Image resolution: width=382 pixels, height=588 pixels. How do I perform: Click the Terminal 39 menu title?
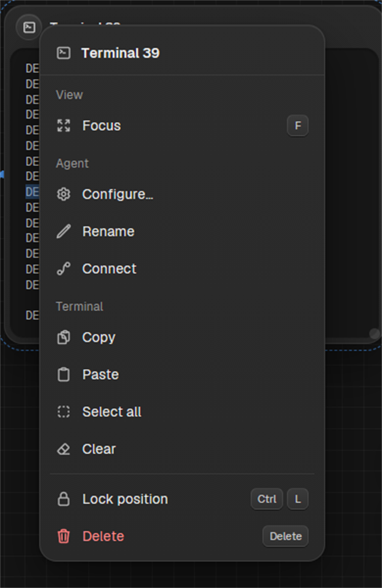(x=121, y=53)
